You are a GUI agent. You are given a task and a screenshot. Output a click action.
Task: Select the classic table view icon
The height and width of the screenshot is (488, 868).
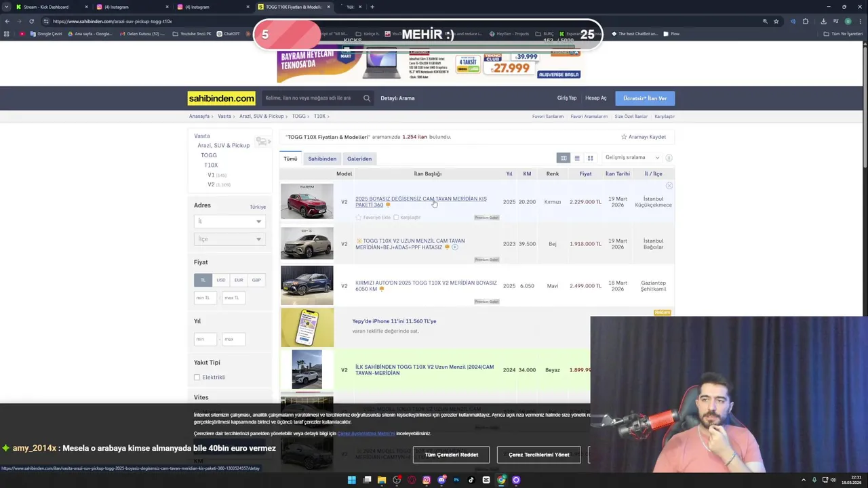(x=563, y=158)
